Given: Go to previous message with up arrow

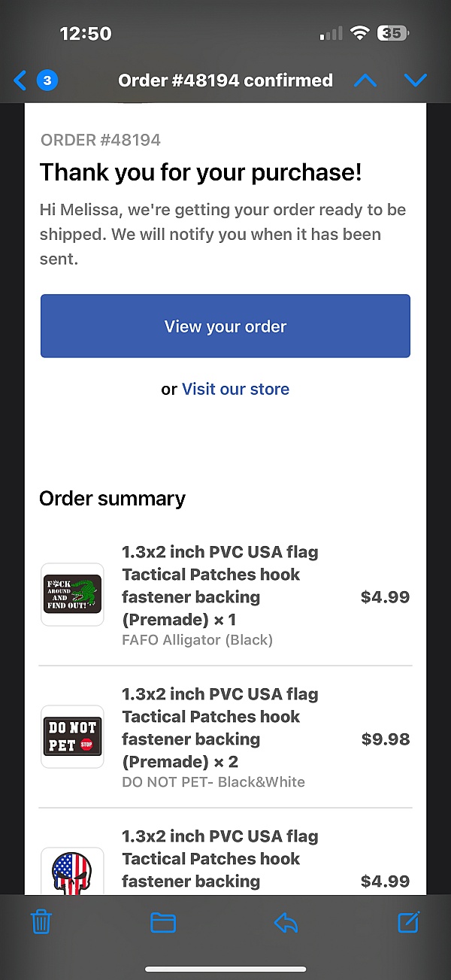Looking at the screenshot, I should [x=365, y=80].
